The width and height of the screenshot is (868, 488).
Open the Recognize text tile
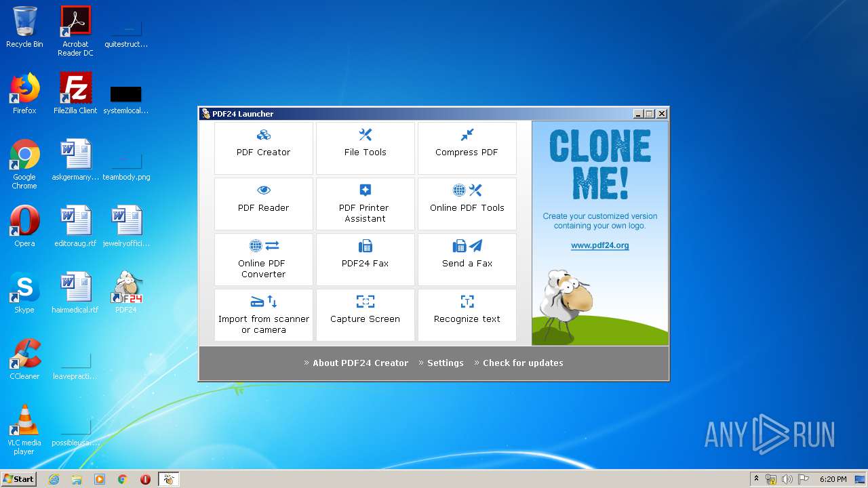(467, 315)
